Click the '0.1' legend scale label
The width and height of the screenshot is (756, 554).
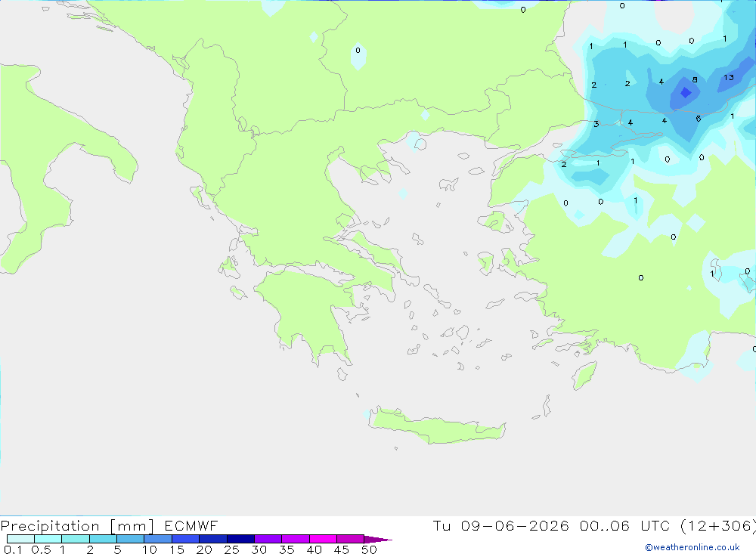point(13,549)
